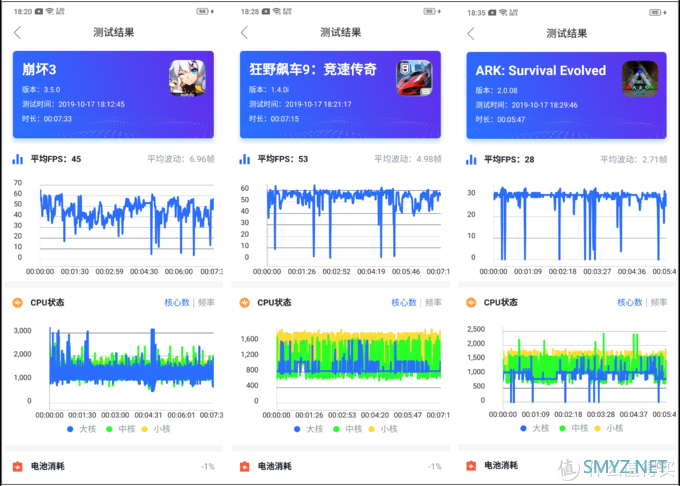Tap the battery indicator in the 18:28 status bar
Image resolution: width=680 pixels, height=486 pixels.
tap(429, 11)
